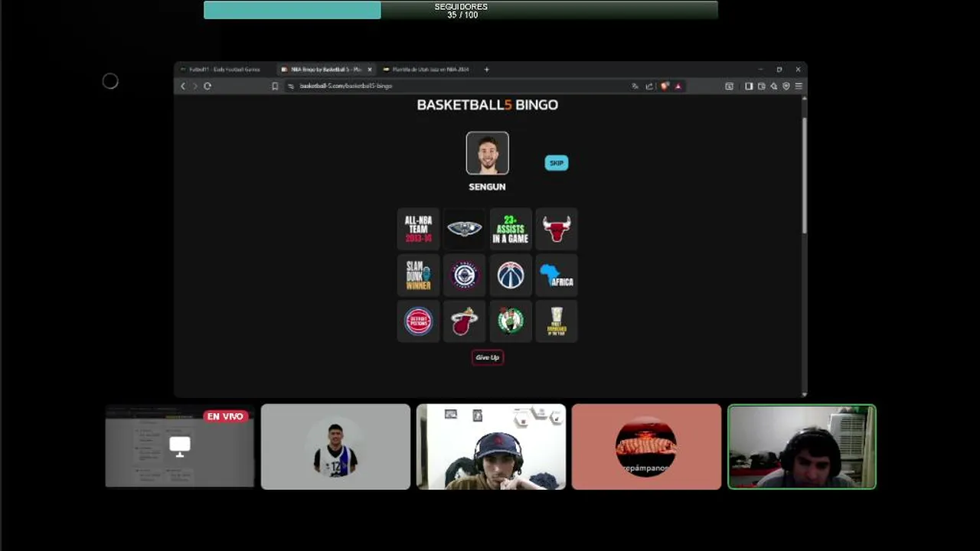This screenshot has height=551, width=980.
Task: Close the NBA Bingo browser tab
Action: [x=370, y=70]
